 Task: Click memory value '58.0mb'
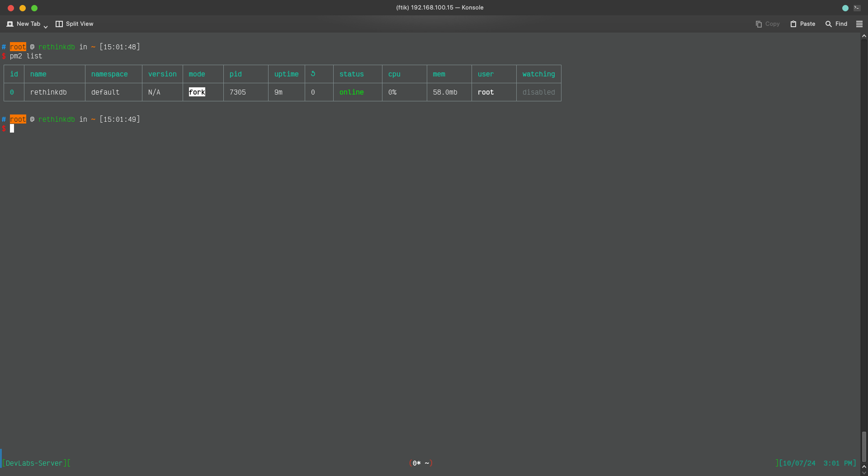click(x=445, y=92)
